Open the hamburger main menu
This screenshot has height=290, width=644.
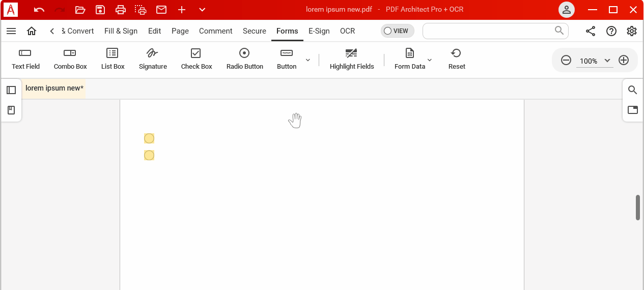pyautogui.click(x=11, y=31)
